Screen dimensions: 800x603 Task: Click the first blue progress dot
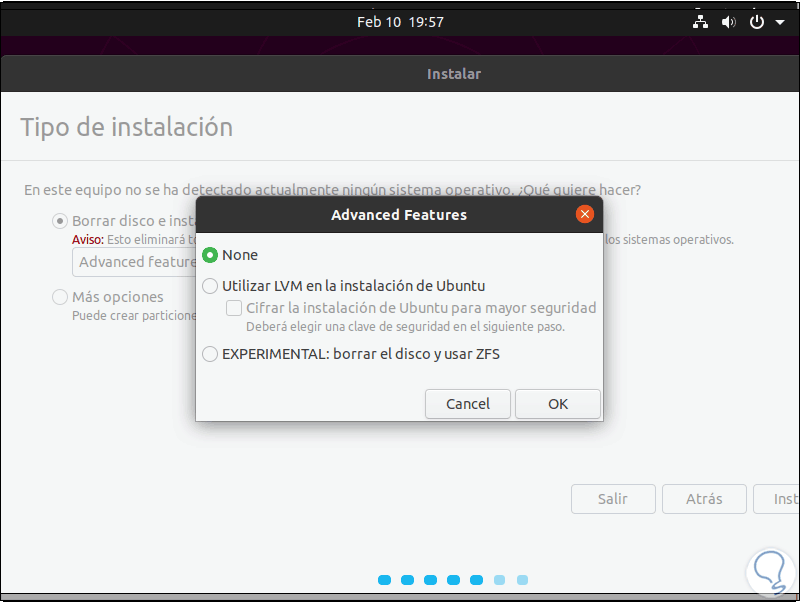[384, 580]
